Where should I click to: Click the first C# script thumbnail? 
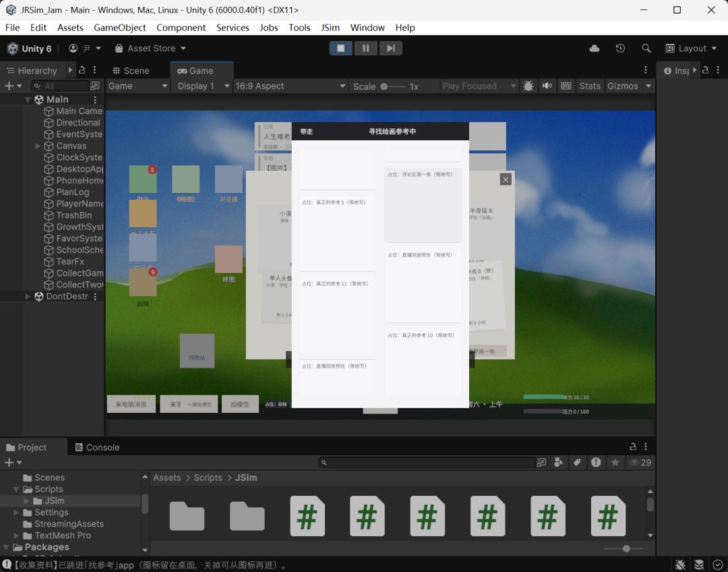(307, 516)
